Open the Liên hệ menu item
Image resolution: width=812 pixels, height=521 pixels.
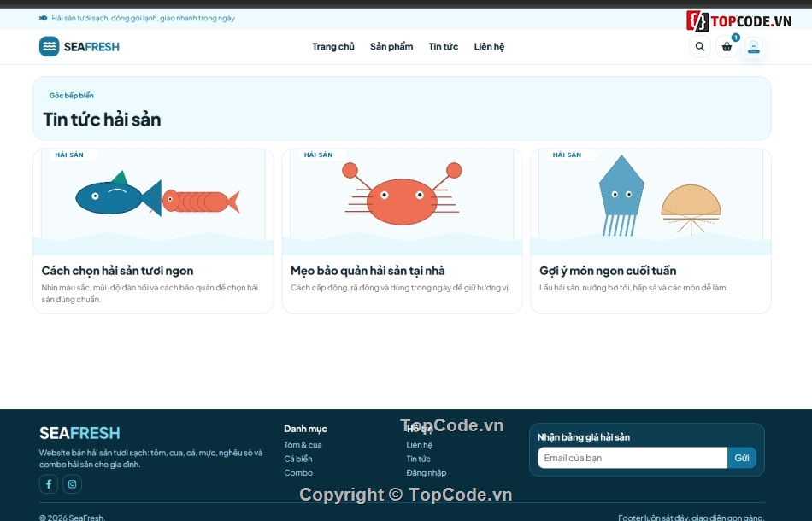[x=490, y=47]
